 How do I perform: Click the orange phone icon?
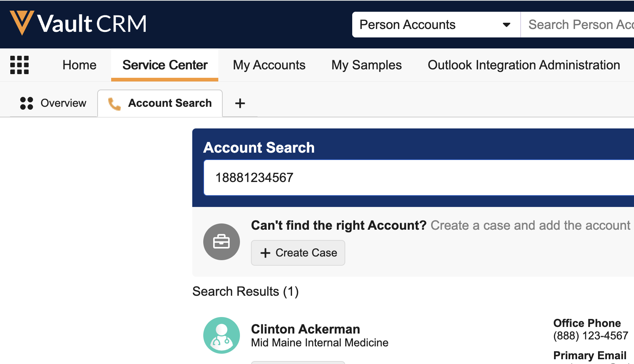(114, 104)
